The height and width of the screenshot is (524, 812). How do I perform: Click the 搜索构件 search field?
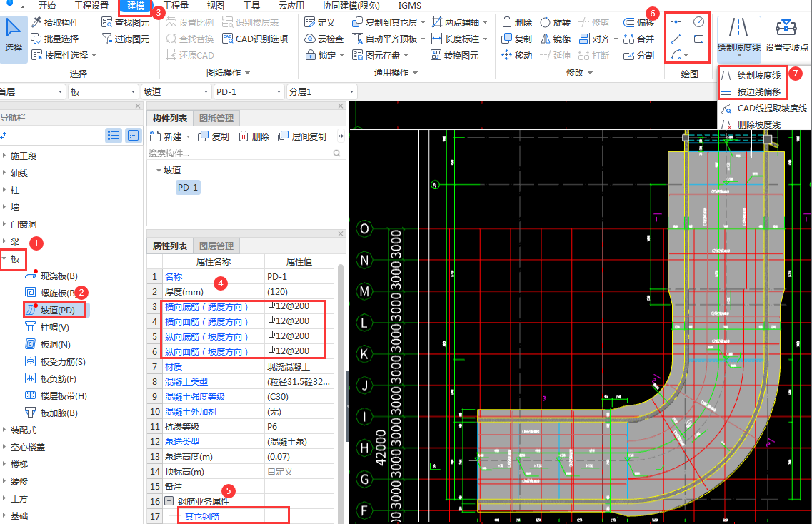click(x=244, y=153)
